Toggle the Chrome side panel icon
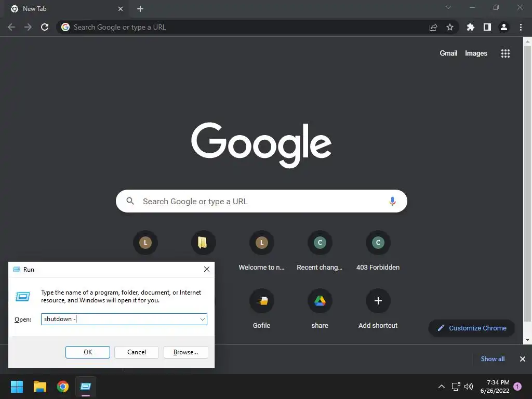This screenshot has width=532, height=399. (x=487, y=27)
